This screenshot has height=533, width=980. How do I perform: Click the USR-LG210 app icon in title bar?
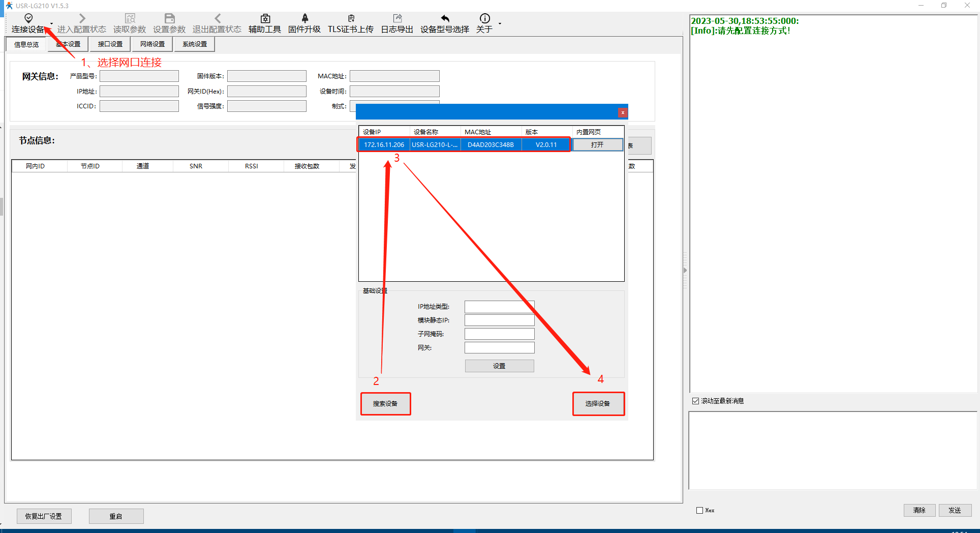tap(9, 6)
